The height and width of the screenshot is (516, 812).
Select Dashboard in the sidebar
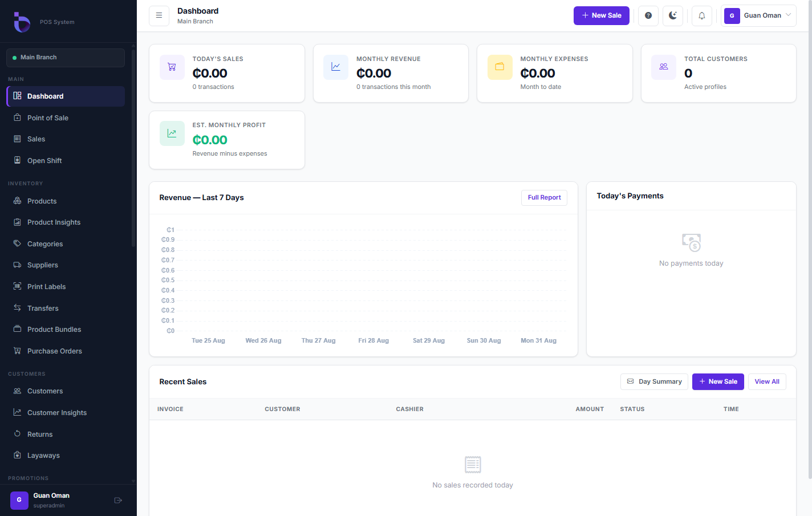66,96
